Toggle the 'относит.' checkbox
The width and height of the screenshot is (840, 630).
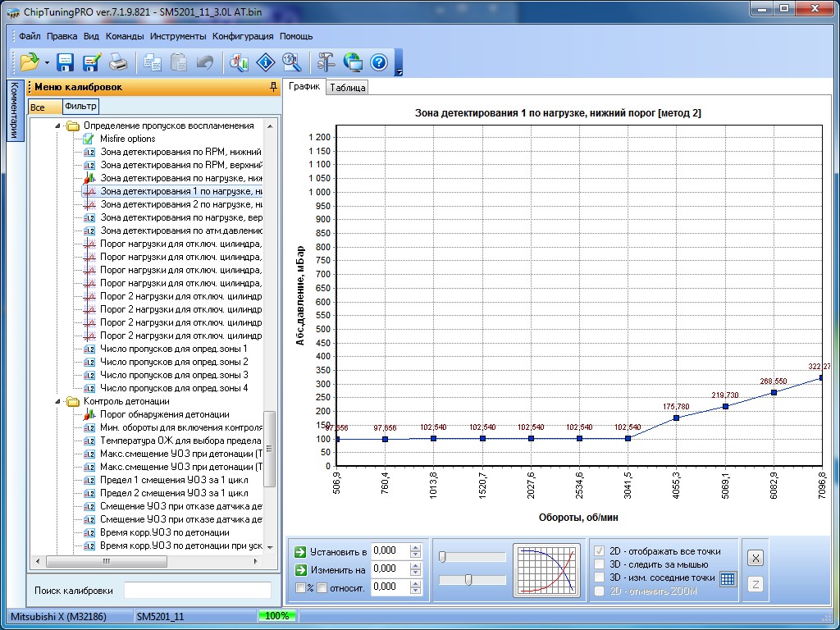tap(322, 587)
